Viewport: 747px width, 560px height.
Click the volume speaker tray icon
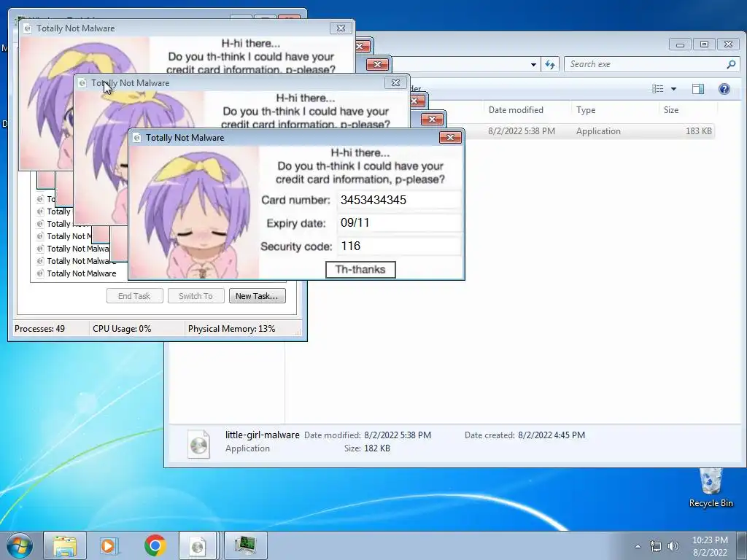pyautogui.click(x=673, y=546)
